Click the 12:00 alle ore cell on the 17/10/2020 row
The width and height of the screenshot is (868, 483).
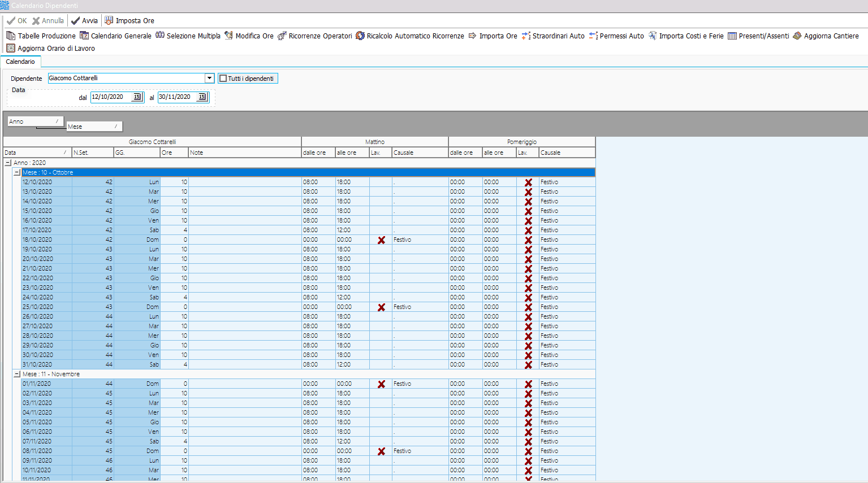[x=352, y=230]
